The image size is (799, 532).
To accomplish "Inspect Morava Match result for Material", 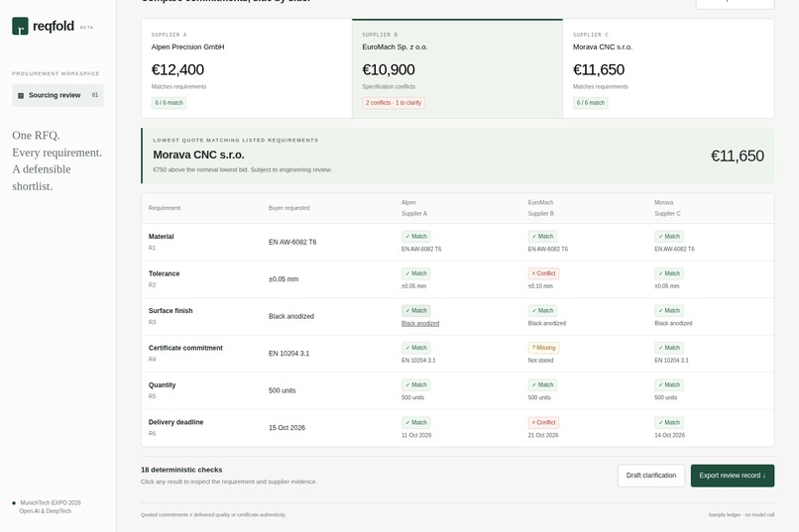I will pos(669,236).
